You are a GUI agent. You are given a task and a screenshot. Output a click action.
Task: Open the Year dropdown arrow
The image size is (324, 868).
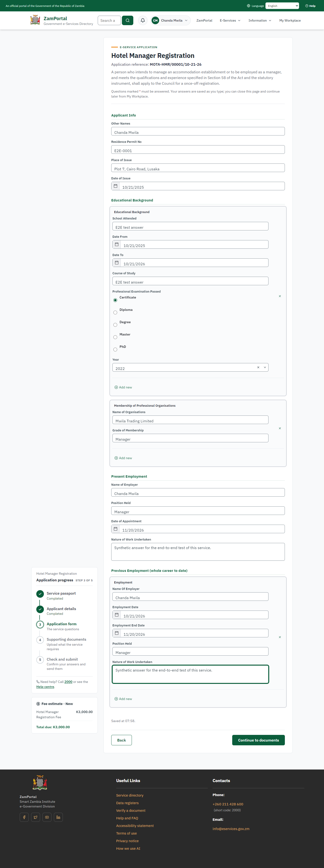point(265,367)
